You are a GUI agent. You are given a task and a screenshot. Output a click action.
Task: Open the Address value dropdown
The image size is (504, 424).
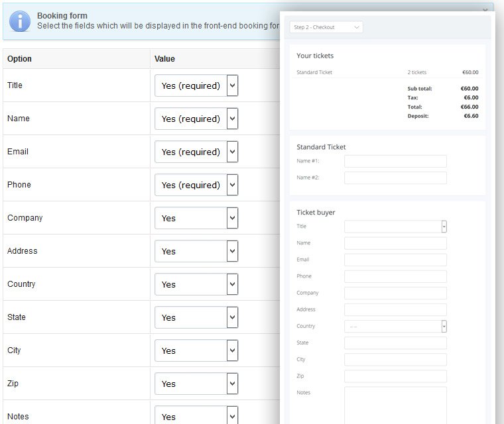tap(196, 251)
